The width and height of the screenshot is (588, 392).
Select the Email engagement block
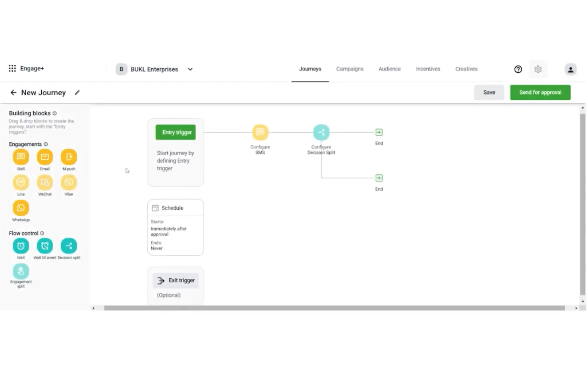[x=45, y=157]
